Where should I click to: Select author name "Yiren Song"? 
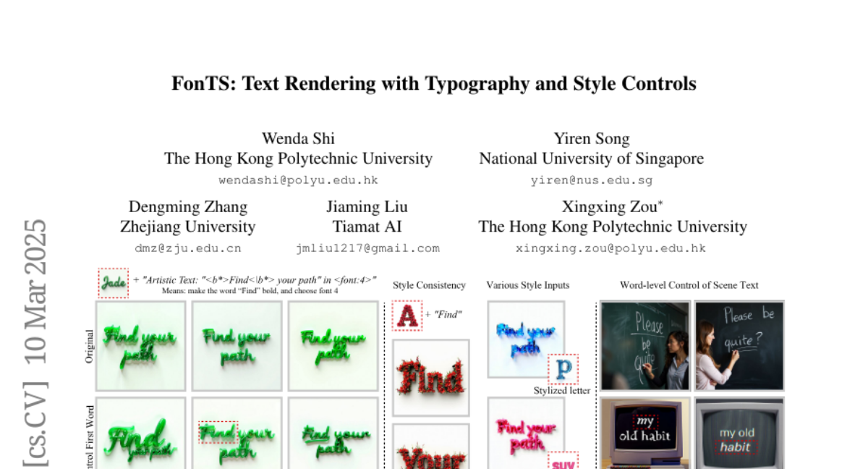coord(592,138)
